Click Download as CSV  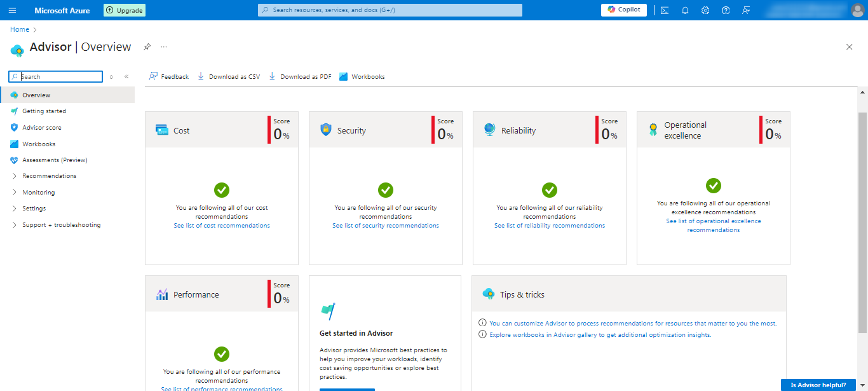tap(229, 76)
